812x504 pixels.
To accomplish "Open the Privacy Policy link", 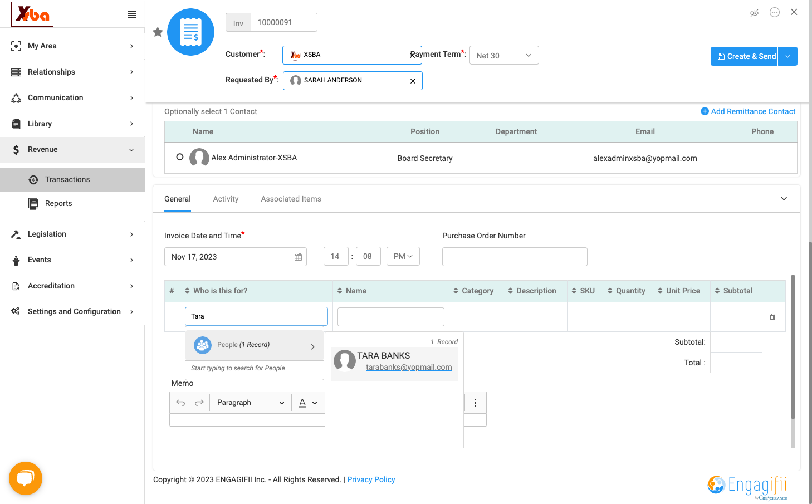I will 371,479.
